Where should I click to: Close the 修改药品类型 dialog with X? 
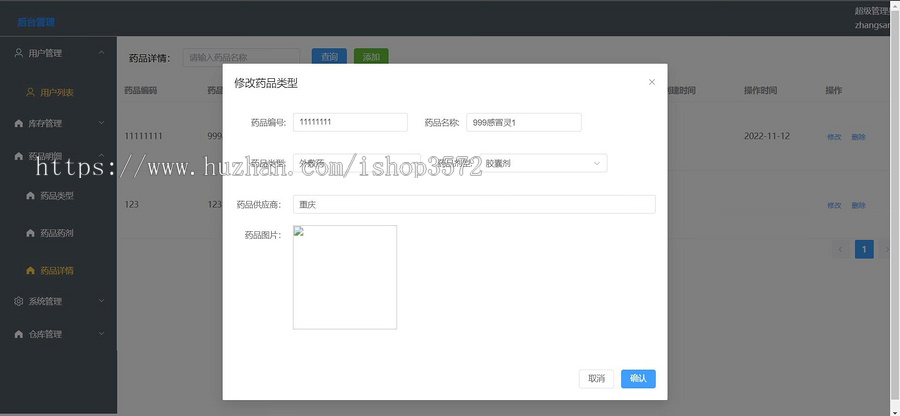(651, 82)
